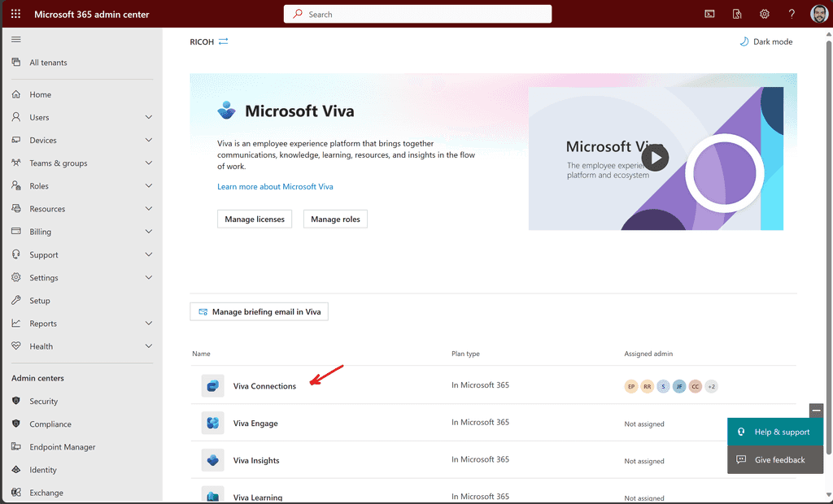Image resolution: width=833 pixels, height=504 pixels.
Task: Click the JF admin avatar
Action: click(x=679, y=386)
